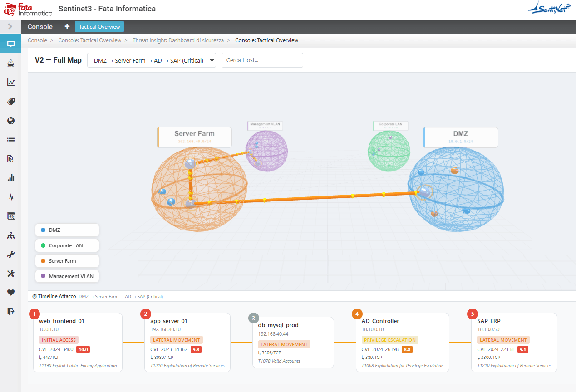This screenshot has width=576, height=392.
Task: Select the blue DMZ sphere
Action: (456, 189)
